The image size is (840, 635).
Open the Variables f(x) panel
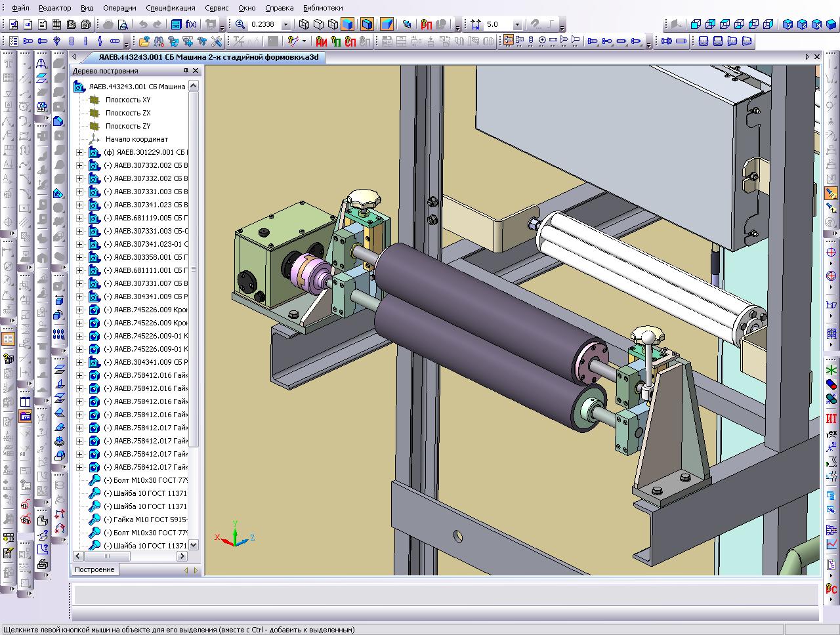(191, 24)
